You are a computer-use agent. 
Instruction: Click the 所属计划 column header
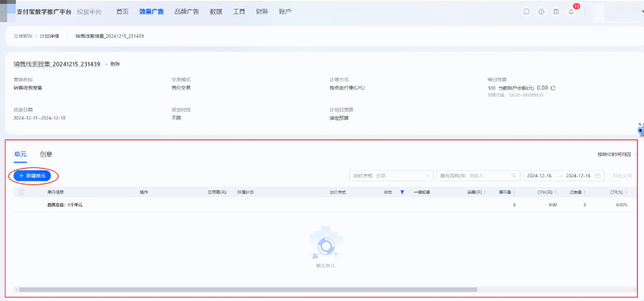click(245, 192)
